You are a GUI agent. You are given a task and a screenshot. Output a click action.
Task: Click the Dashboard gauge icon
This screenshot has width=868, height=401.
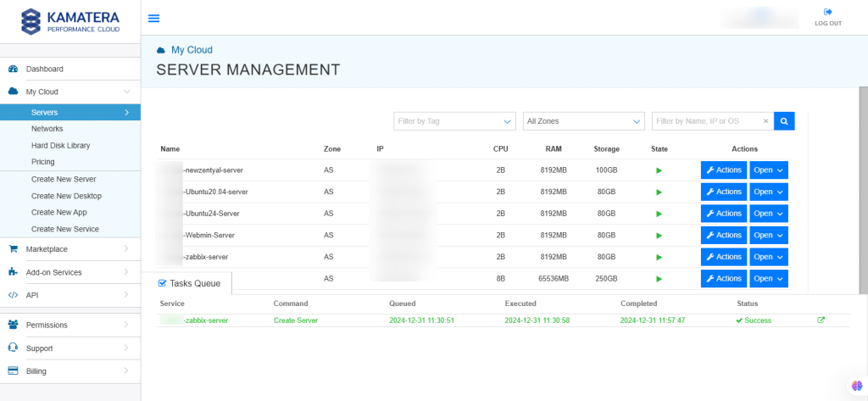14,70
